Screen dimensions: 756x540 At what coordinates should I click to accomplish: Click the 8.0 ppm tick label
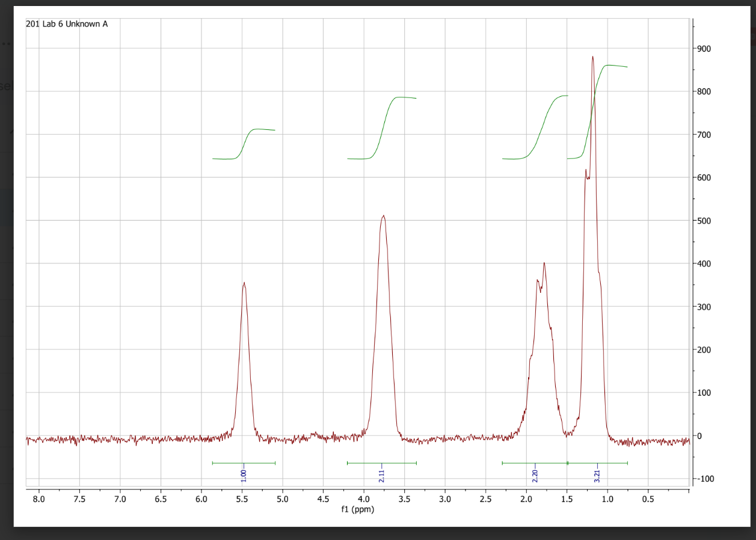(x=38, y=499)
